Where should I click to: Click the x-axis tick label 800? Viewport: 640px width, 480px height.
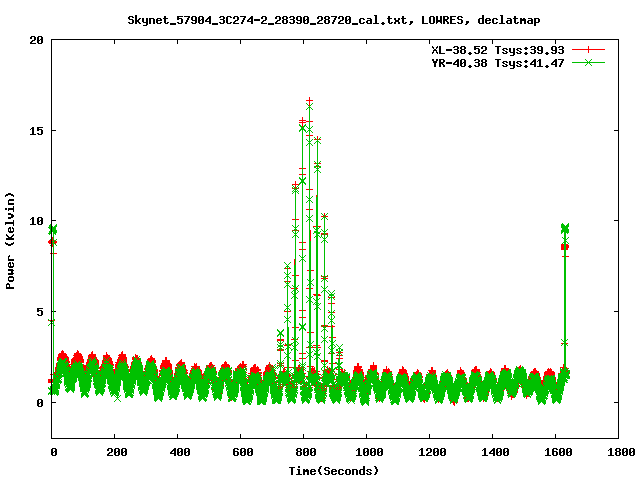[x=306, y=452]
